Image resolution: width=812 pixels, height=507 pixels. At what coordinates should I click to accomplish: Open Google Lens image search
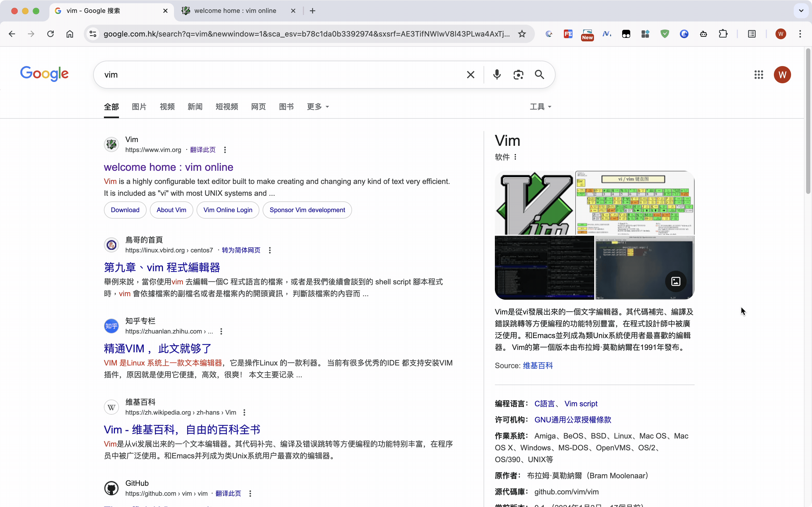tap(518, 74)
